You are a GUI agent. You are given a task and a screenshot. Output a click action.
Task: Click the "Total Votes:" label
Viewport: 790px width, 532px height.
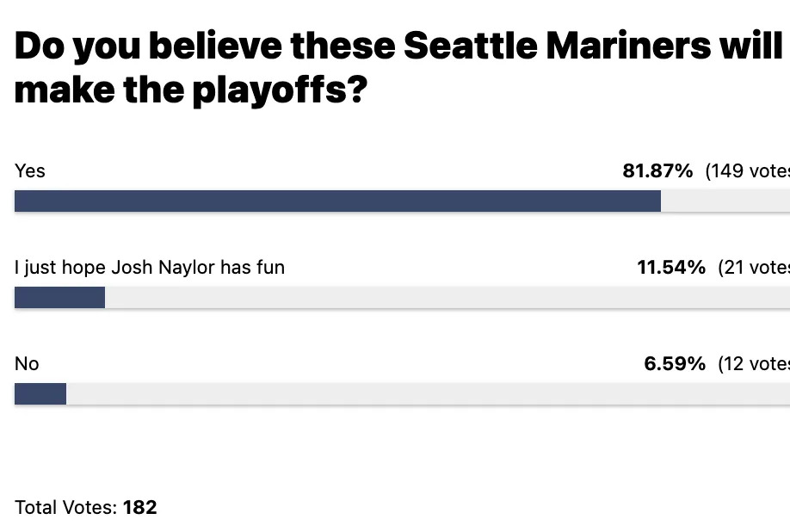(66, 507)
